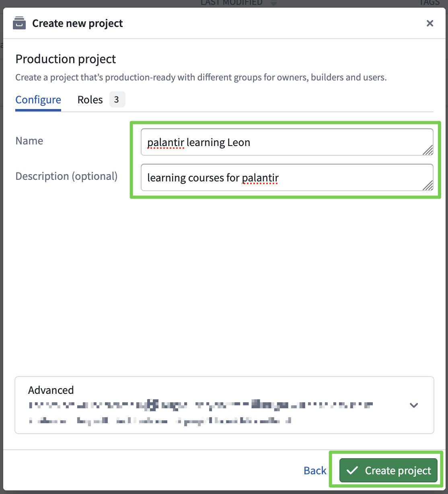Click the project box icon in dialog header
The image size is (448, 494).
tap(19, 23)
